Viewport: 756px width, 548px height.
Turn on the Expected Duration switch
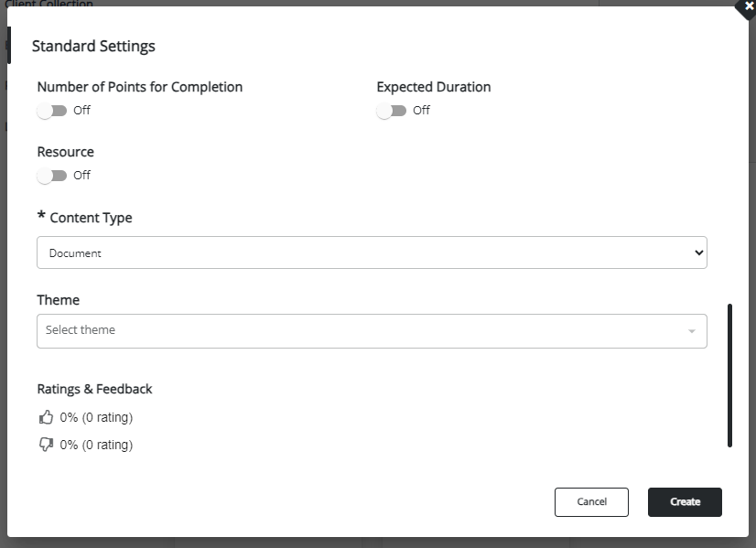click(x=392, y=111)
